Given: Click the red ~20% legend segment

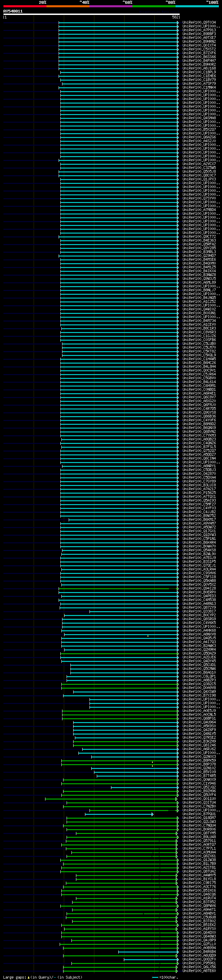Looking at the screenshot, I should pos(25,6).
